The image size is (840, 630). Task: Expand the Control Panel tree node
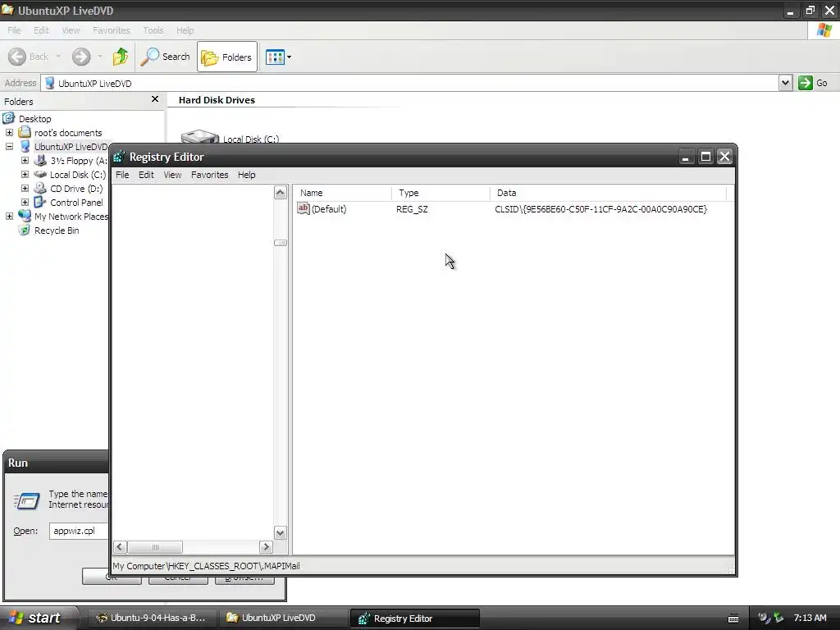[x=25, y=202]
